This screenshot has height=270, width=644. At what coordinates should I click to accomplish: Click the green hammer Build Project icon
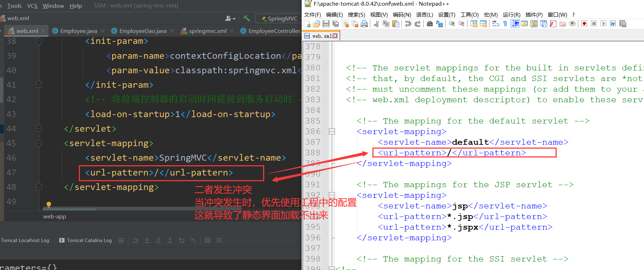(246, 18)
